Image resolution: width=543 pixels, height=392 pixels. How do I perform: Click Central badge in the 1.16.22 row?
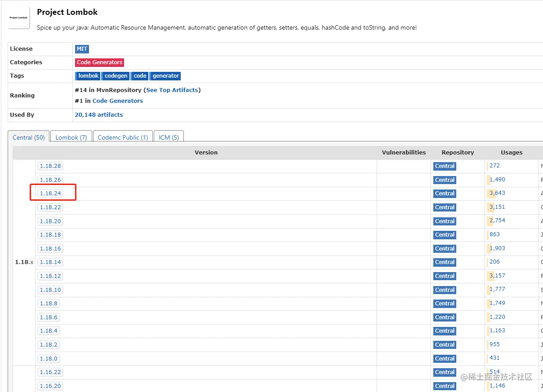click(445, 372)
